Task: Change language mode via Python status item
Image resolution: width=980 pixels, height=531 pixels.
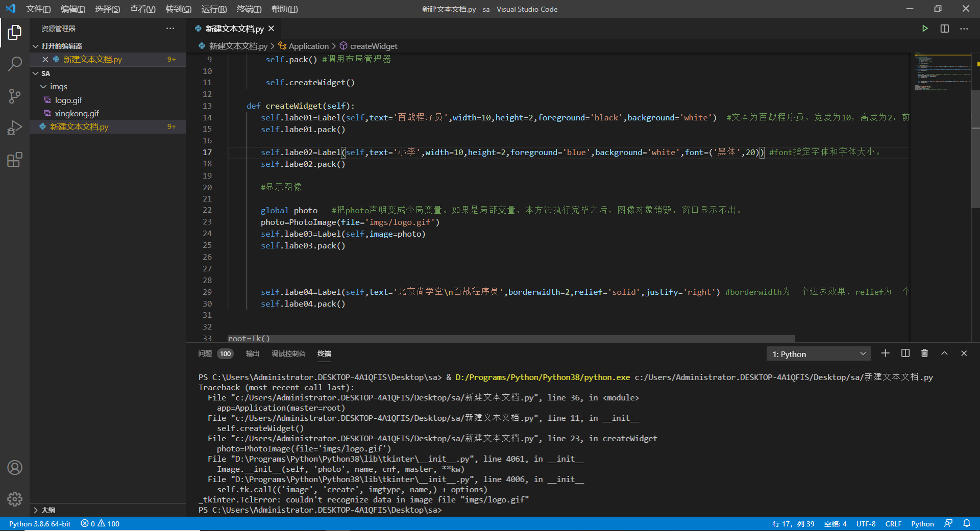Action: click(922, 524)
